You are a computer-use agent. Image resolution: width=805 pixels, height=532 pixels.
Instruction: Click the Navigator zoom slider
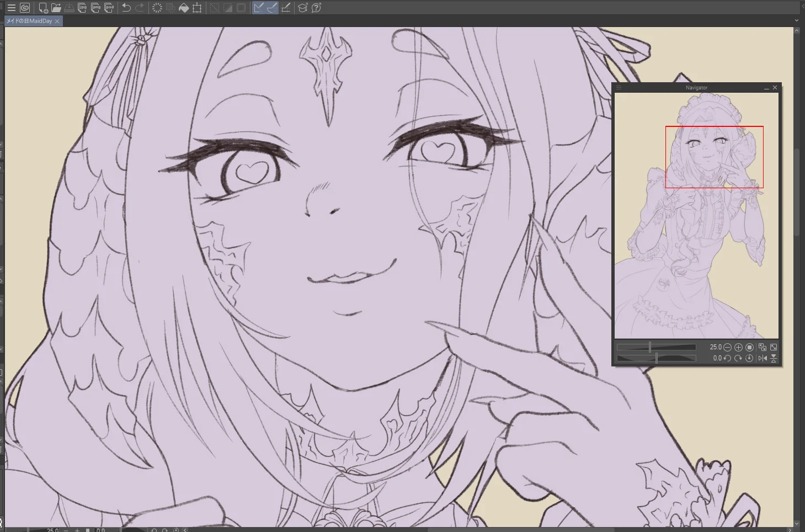click(x=656, y=347)
